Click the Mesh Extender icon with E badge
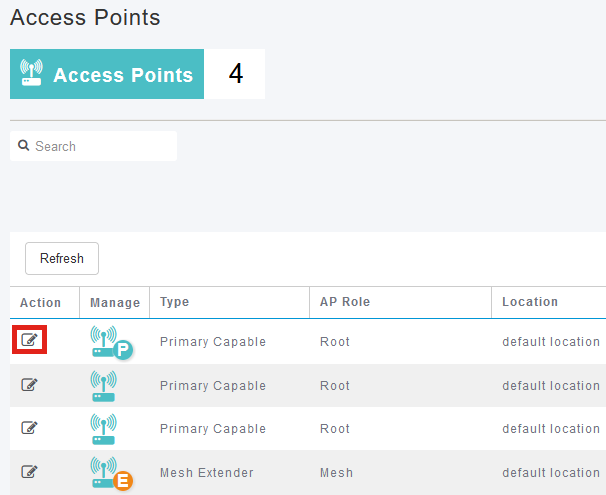Viewport: 606px width, 495px height. click(111, 473)
